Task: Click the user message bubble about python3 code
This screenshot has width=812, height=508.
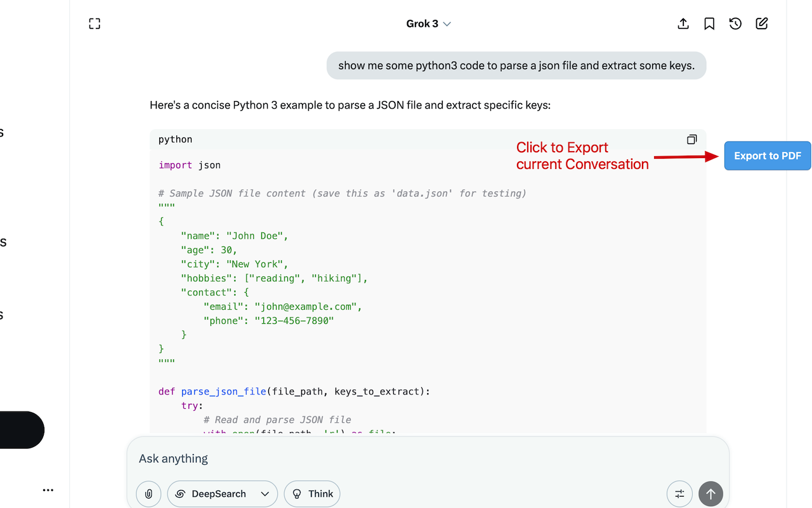Action: [x=516, y=65]
